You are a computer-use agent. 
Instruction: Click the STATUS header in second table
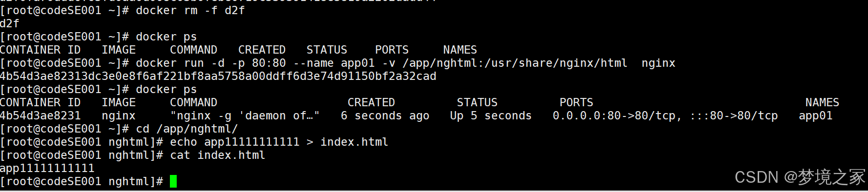(x=477, y=102)
